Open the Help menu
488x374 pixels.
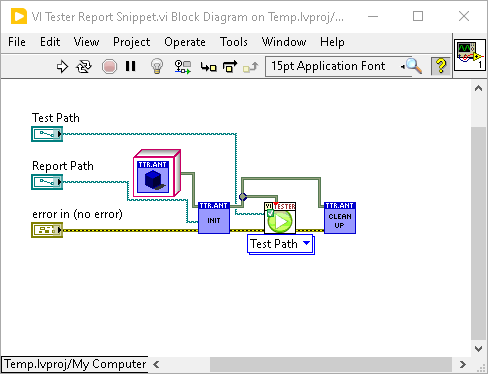click(332, 42)
